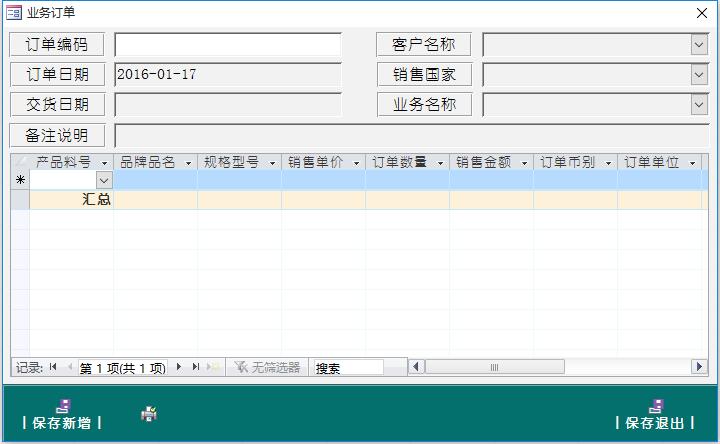Go to last record navigation arrow
The image size is (720, 444).
196,367
